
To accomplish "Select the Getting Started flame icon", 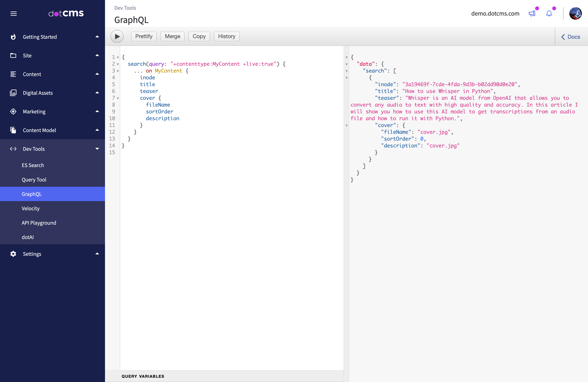I will pos(13,37).
